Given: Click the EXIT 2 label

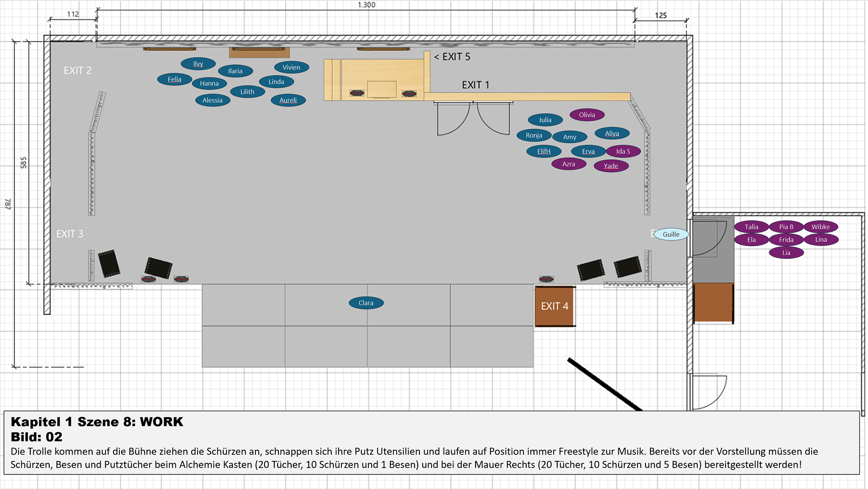Looking at the screenshot, I should click(x=77, y=71).
